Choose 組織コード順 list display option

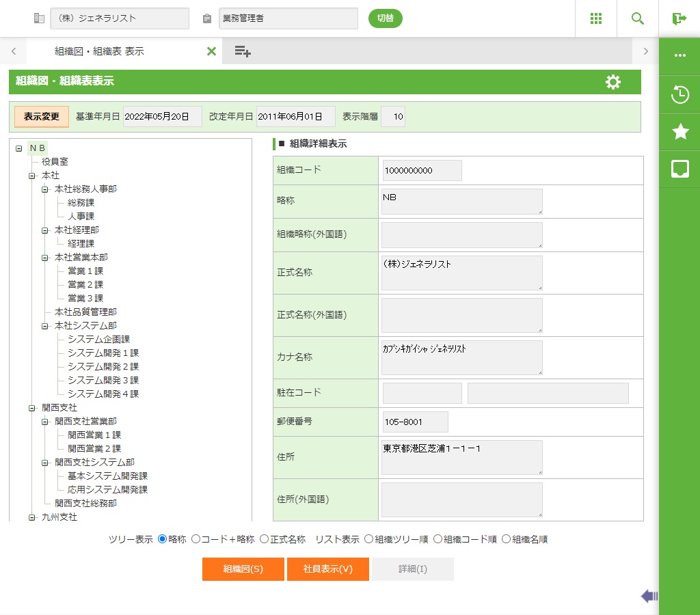(438, 539)
